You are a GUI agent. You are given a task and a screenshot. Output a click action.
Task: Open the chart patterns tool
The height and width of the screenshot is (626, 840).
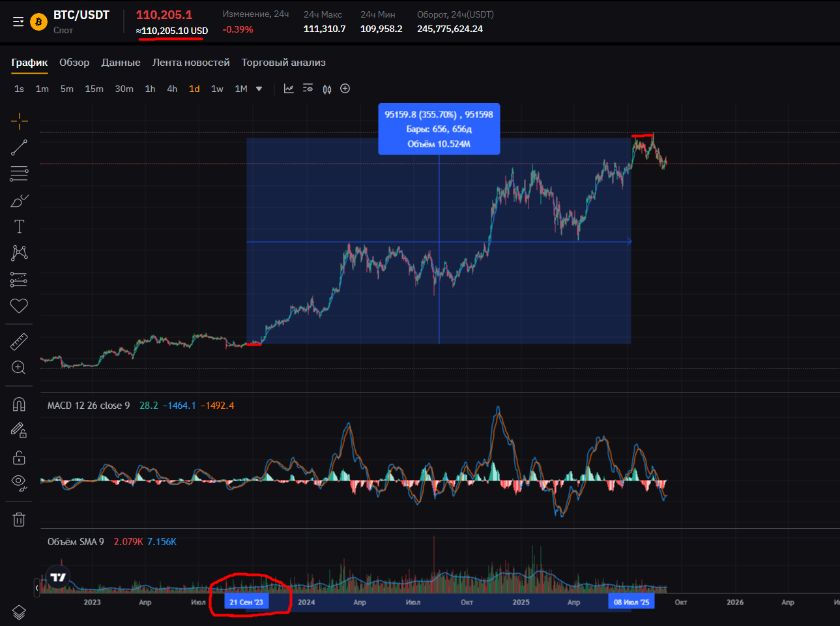point(19,253)
